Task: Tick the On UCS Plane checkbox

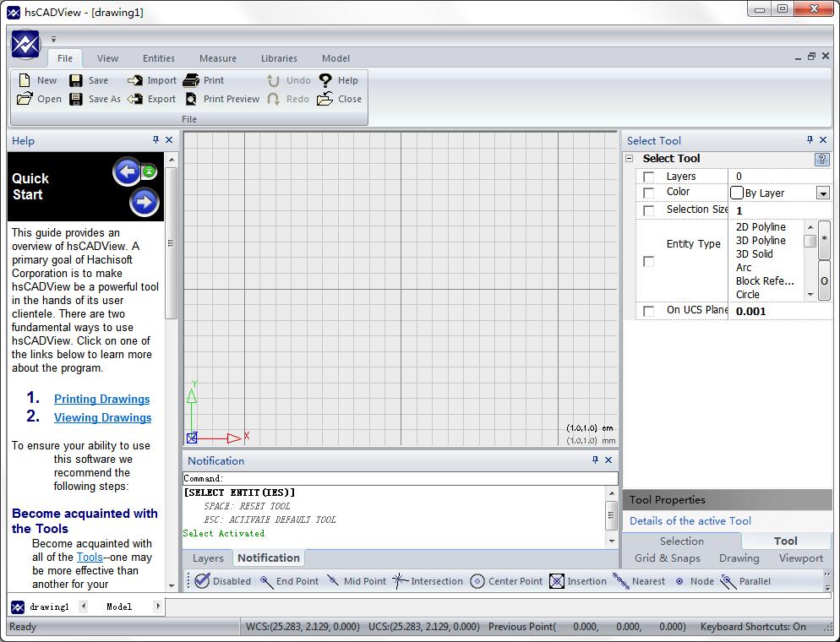Action: coord(648,311)
